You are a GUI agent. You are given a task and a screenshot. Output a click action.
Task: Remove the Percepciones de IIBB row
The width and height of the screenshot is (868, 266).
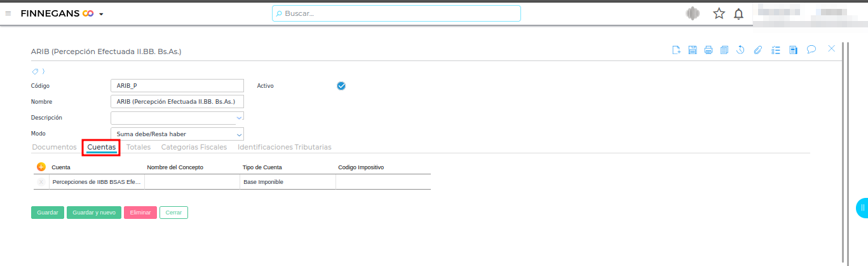click(41, 182)
